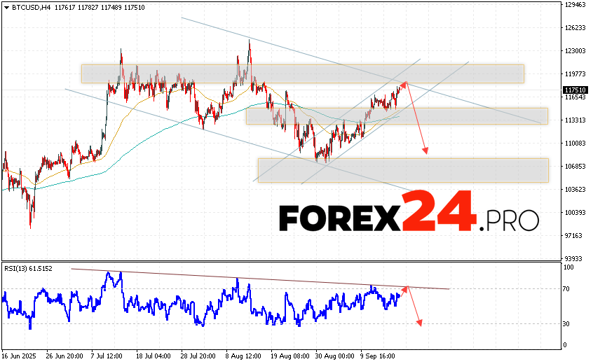Click the triangle icon before BTCUSD,H4
The image size is (593, 364).
(6, 6)
